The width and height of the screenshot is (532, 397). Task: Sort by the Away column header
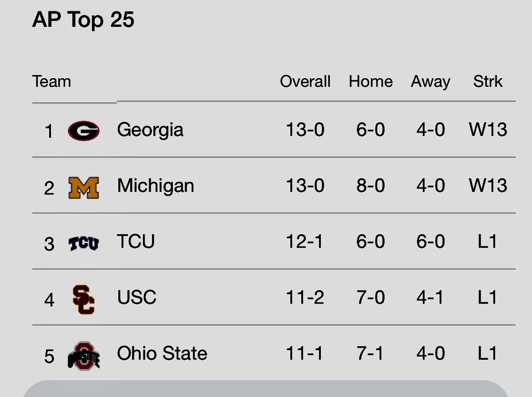pos(431,82)
